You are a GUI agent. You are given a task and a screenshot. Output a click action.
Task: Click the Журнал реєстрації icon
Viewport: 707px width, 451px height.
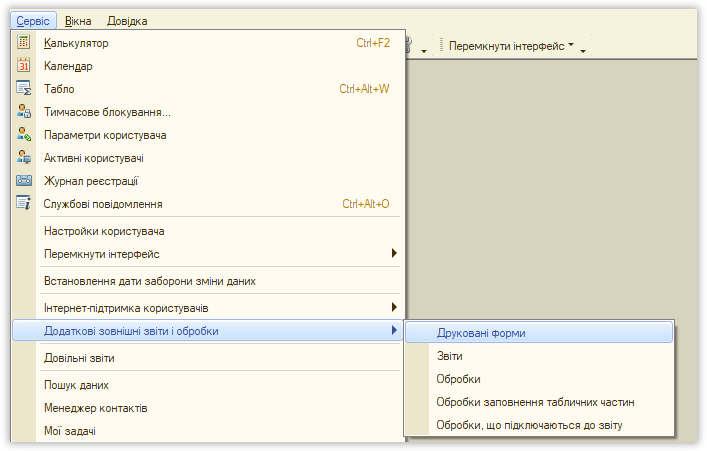[x=23, y=180]
